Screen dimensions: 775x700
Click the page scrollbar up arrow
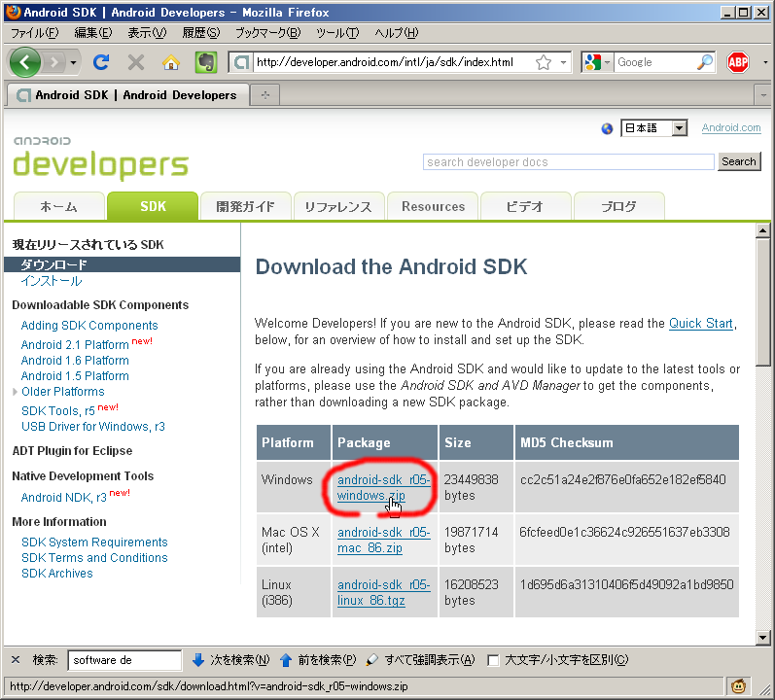pos(763,230)
